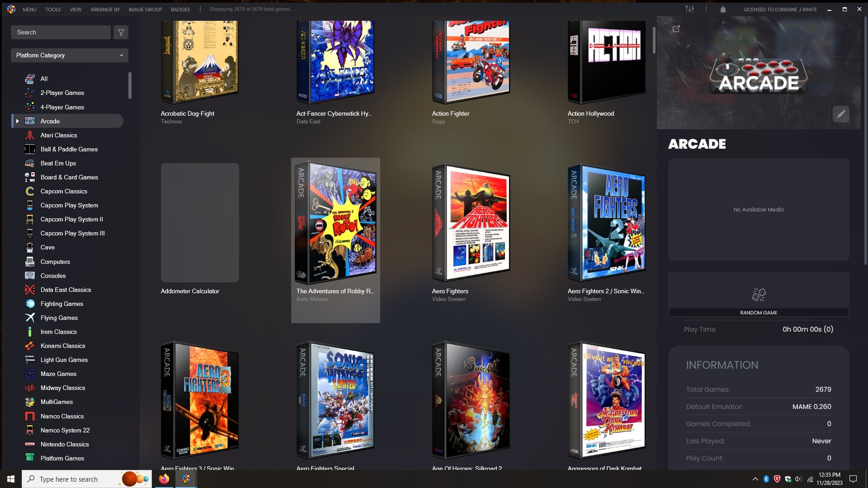Open the Platform Category dropdown
Viewport: 868px width, 488px height.
70,55
